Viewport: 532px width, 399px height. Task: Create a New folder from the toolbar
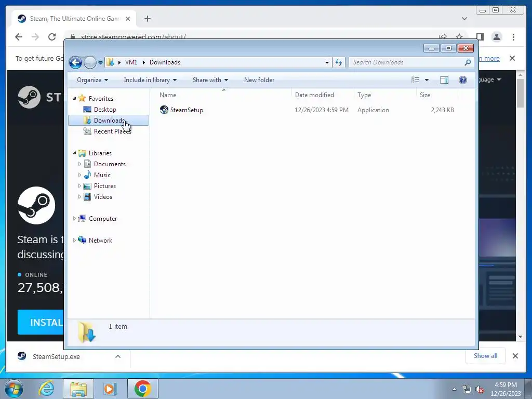(x=259, y=80)
